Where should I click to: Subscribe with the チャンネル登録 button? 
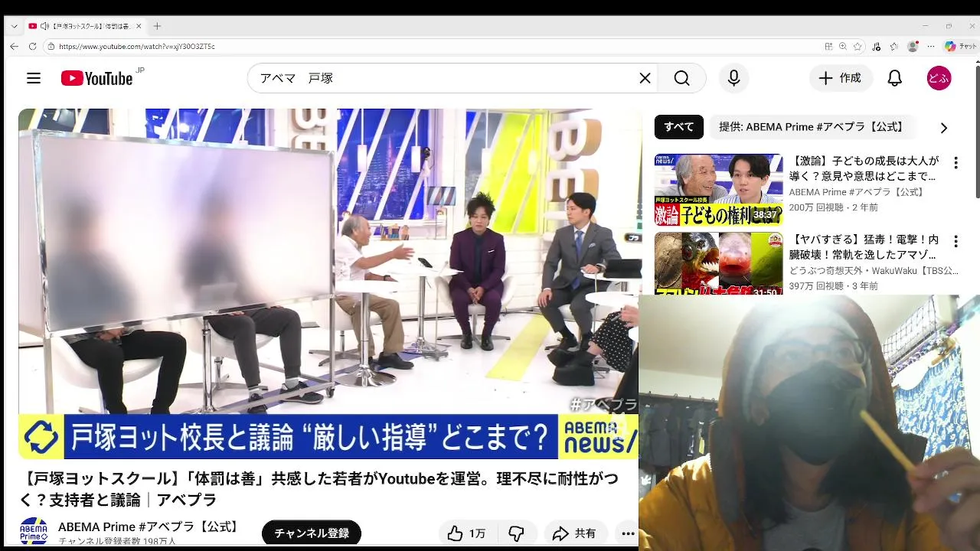pyautogui.click(x=312, y=533)
